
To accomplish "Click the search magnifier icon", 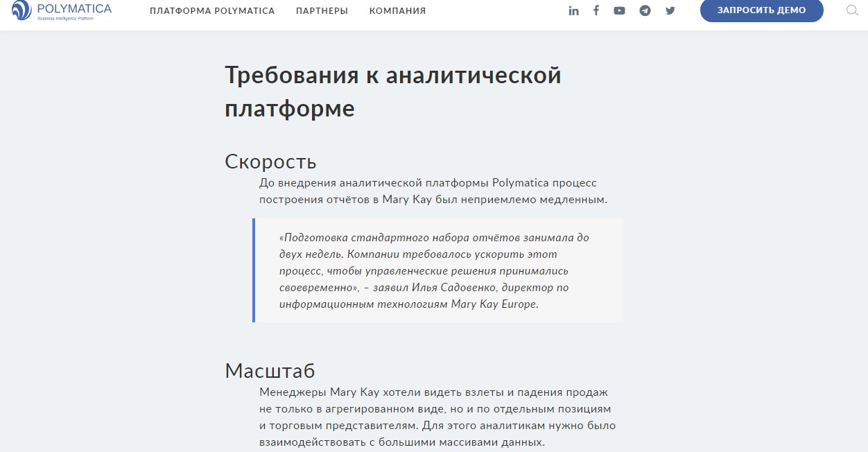I will [853, 10].
